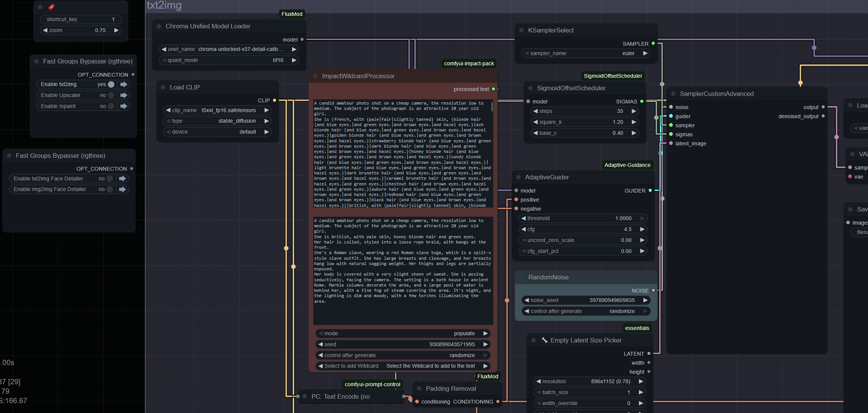Click the txt2img group title
Screen dimensions: 868x413
[x=164, y=5]
